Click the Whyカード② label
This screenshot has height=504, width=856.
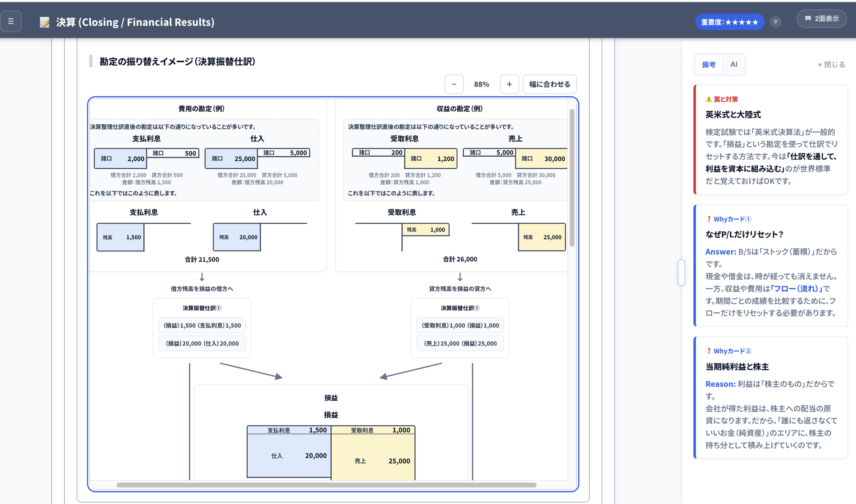point(732,351)
